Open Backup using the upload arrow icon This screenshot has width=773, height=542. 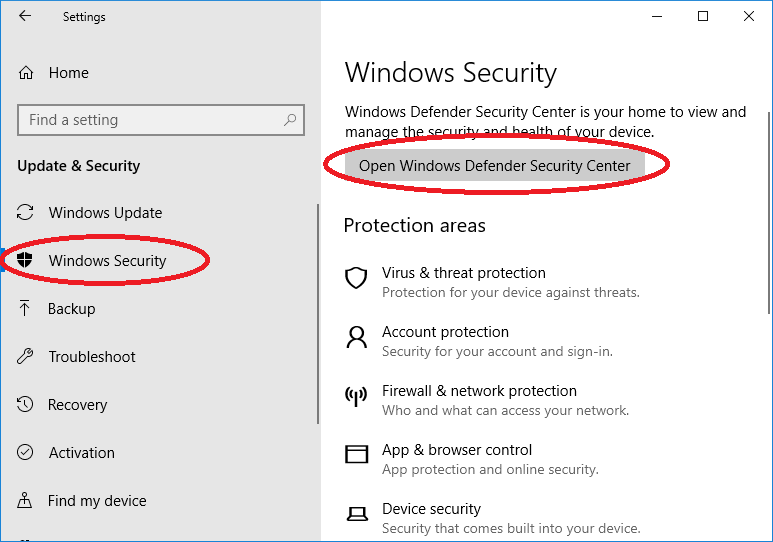click(25, 308)
